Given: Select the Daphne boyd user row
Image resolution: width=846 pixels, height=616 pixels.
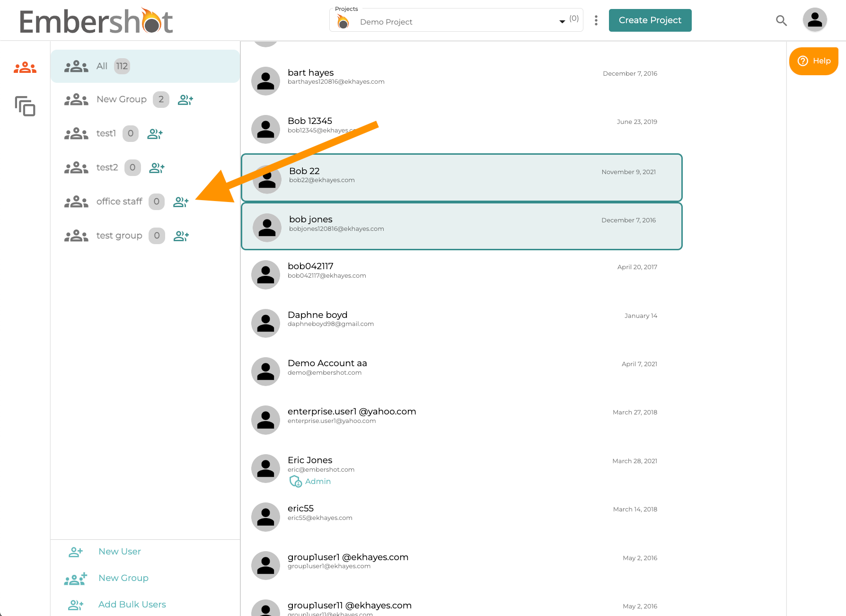Looking at the screenshot, I should pos(462,323).
